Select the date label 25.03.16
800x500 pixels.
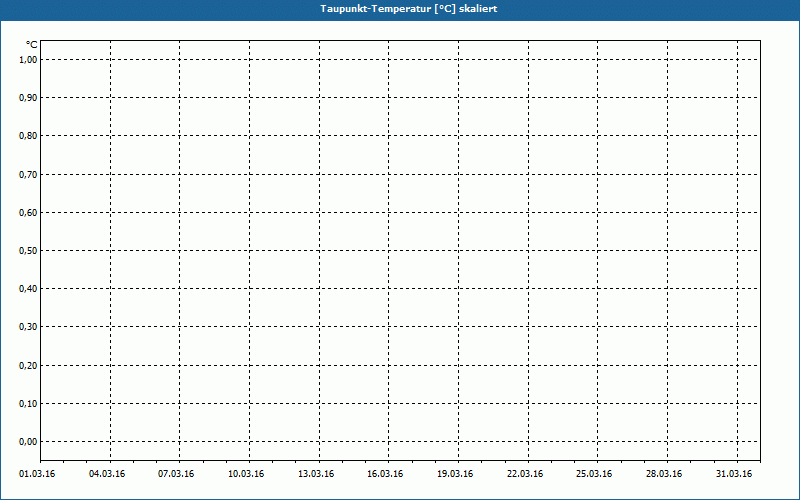(x=594, y=474)
